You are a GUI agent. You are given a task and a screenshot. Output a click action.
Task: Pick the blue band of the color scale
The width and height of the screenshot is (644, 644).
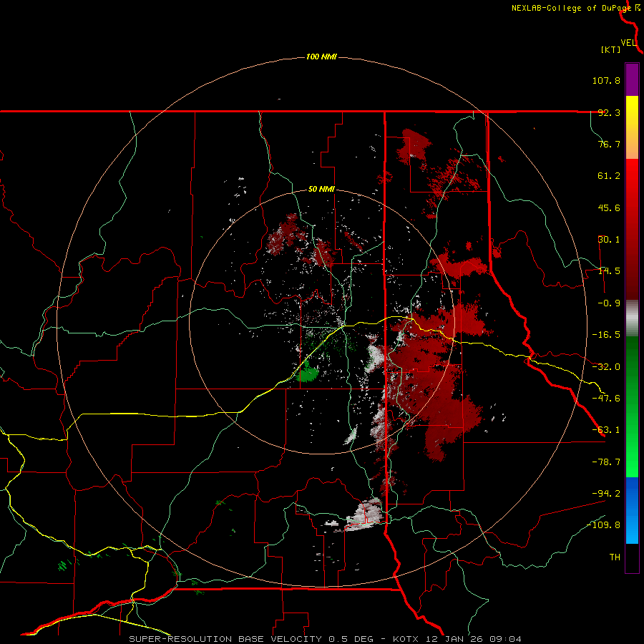[632, 510]
